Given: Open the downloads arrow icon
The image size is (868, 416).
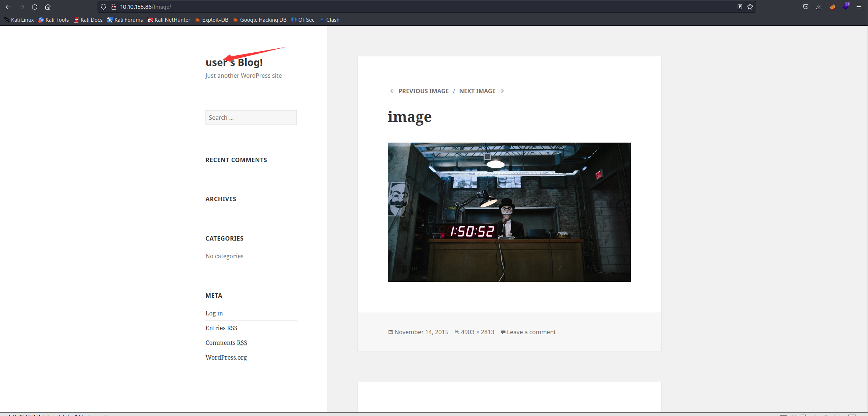Looking at the screenshot, I should pos(819,7).
